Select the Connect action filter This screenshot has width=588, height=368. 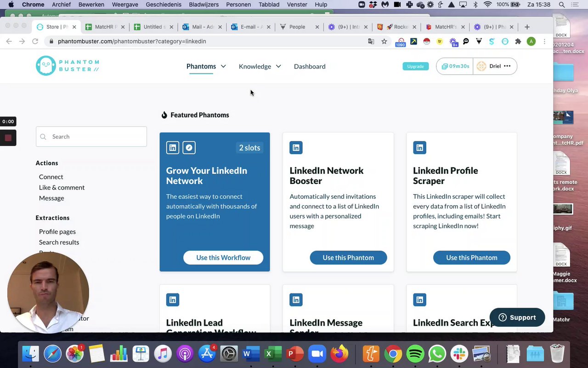point(51,177)
